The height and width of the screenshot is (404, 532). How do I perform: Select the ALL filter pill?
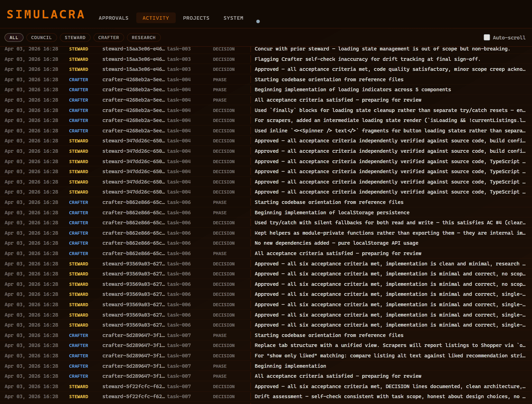tap(14, 38)
